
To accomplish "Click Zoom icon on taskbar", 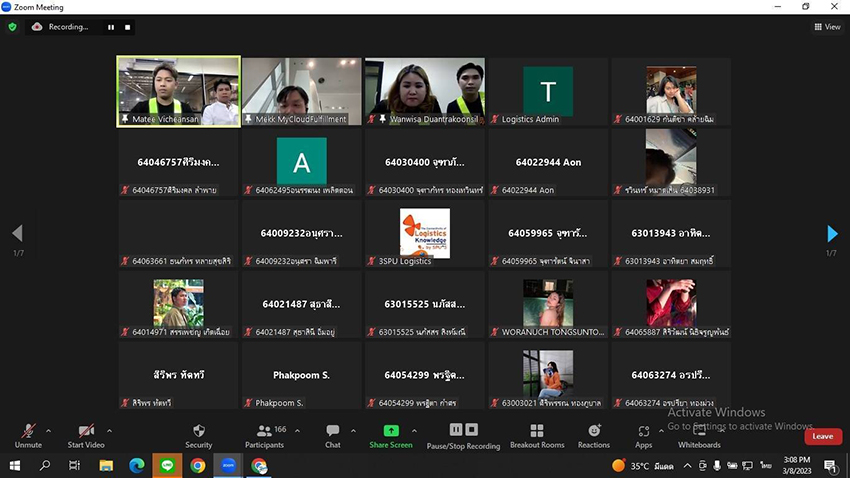I will point(228,466).
